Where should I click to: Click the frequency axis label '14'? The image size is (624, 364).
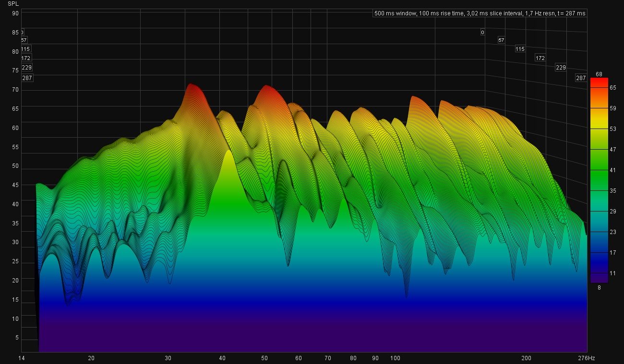click(21, 358)
